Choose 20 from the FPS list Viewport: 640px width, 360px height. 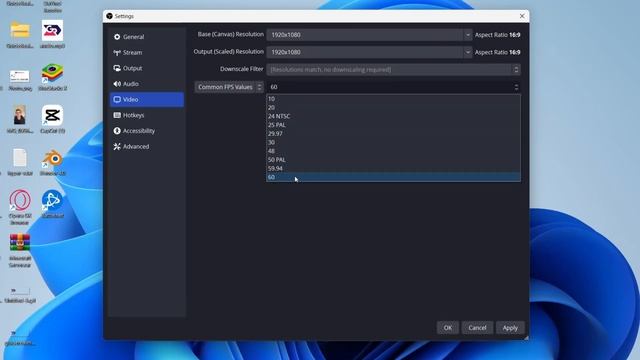[393, 107]
